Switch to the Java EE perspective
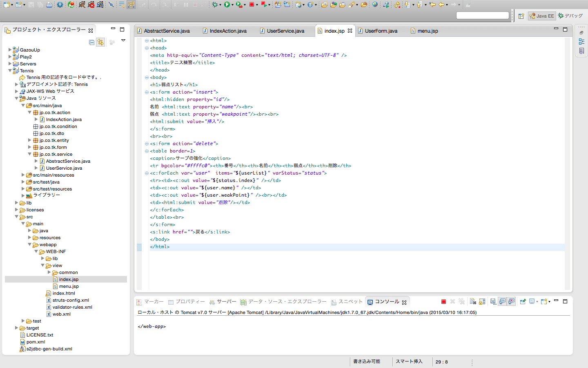 pos(541,16)
